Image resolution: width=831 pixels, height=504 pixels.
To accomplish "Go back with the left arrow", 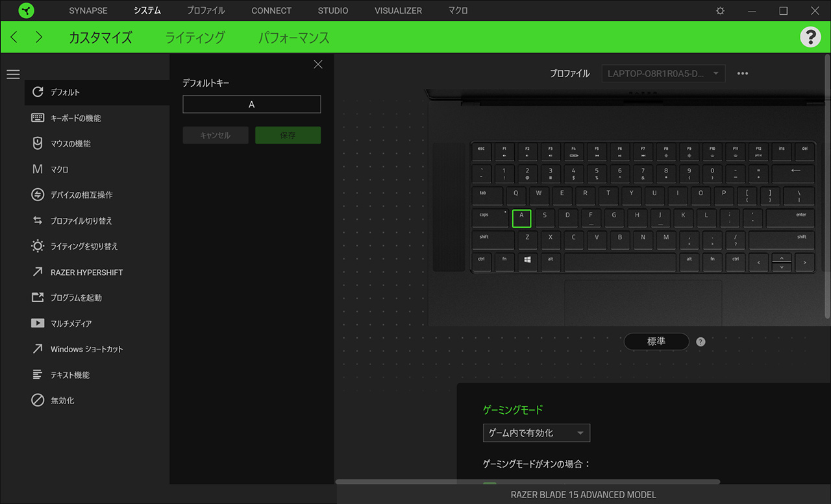I will pos(14,37).
